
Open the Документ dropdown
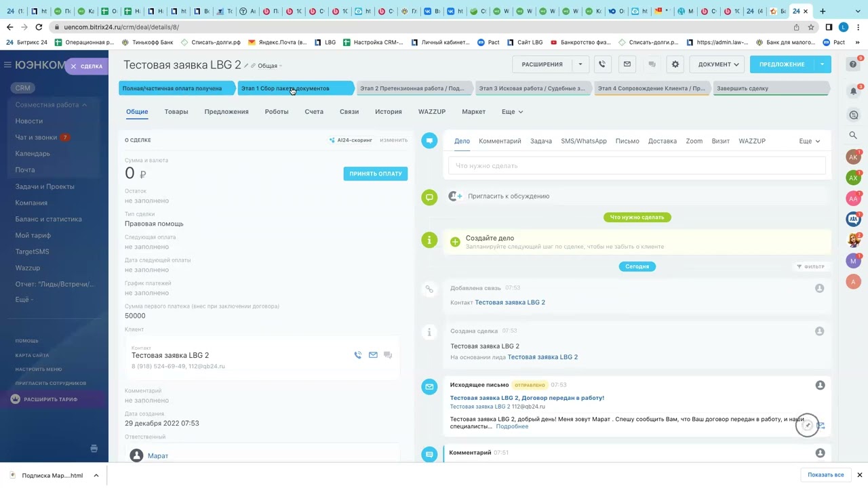(x=718, y=64)
